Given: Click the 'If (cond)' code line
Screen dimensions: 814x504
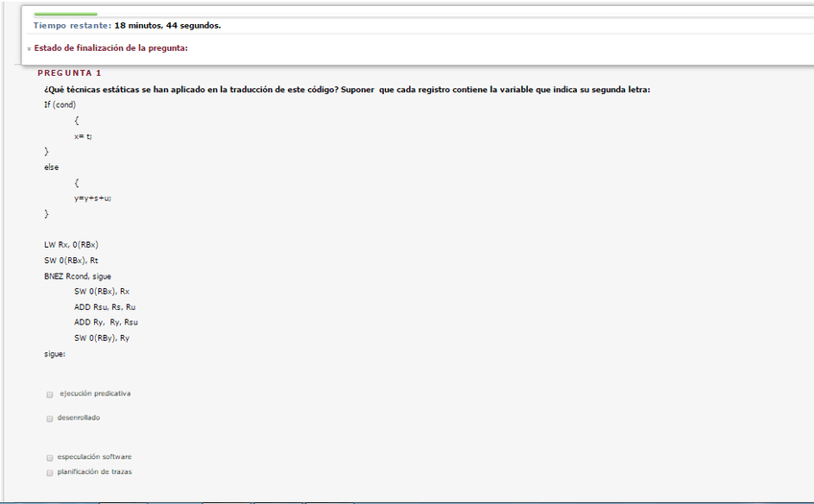Looking at the screenshot, I should pos(60,105).
